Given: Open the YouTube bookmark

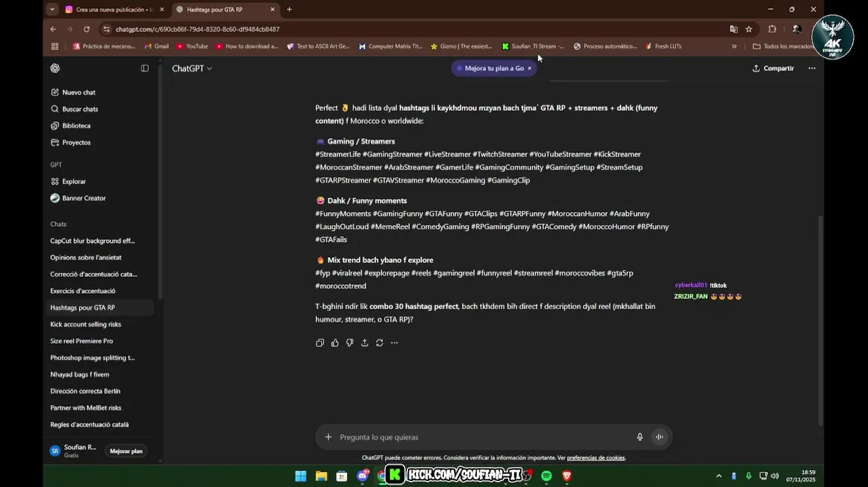Looking at the screenshot, I should pos(192,47).
